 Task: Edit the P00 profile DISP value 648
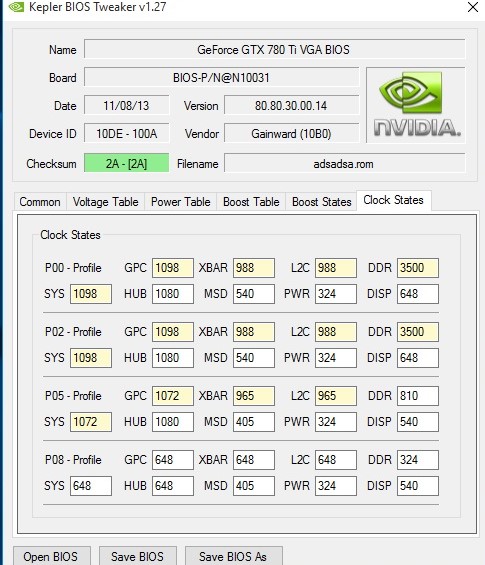(418, 294)
